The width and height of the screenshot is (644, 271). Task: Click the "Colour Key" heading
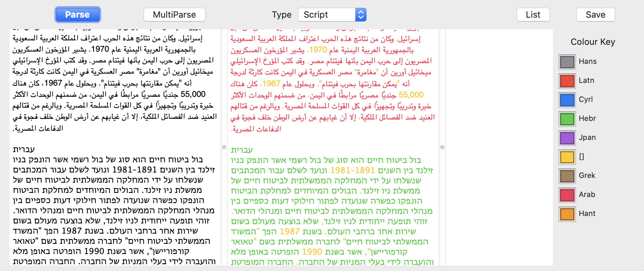click(x=593, y=42)
